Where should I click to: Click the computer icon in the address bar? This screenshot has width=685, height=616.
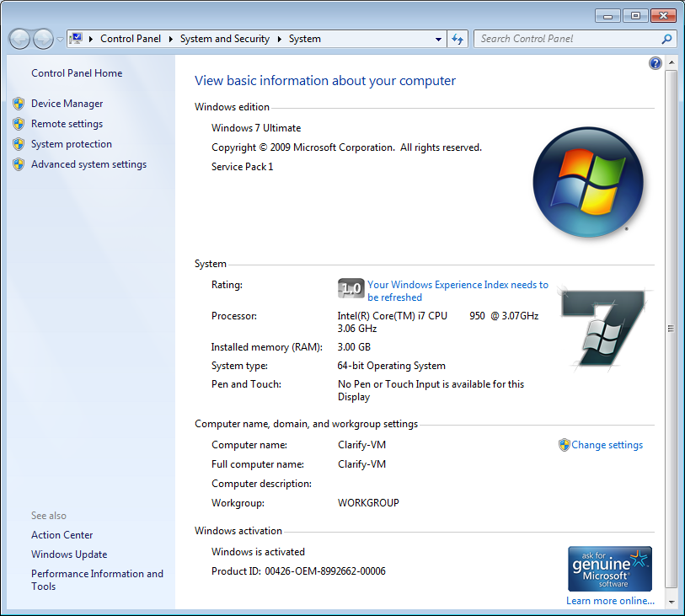(x=77, y=39)
